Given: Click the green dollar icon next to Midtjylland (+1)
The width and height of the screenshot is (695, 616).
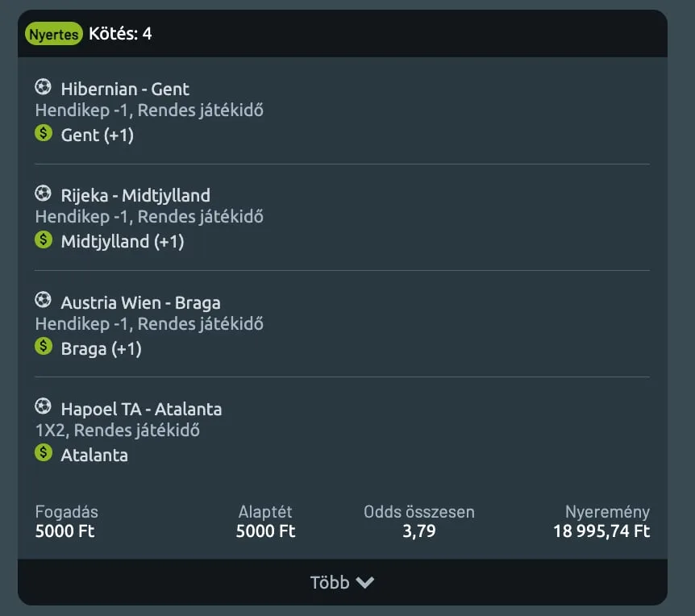Looking at the screenshot, I should pyautogui.click(x=44, y=239).
